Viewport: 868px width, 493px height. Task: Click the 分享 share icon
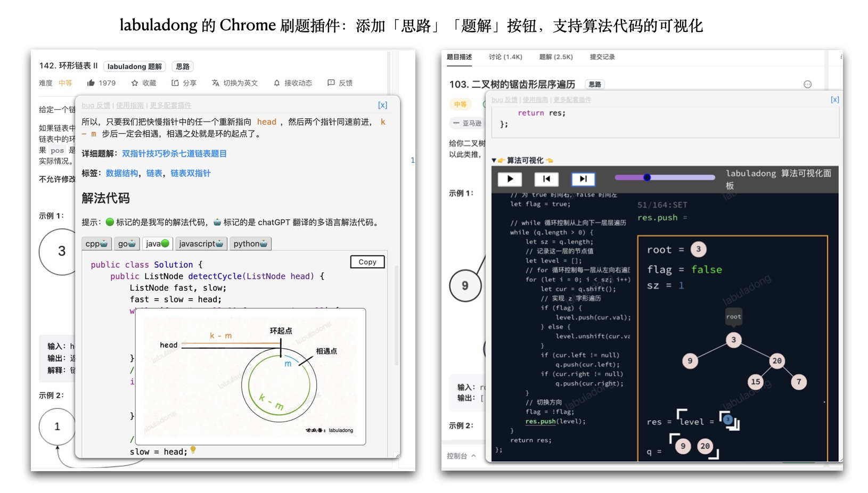[175, 83]
